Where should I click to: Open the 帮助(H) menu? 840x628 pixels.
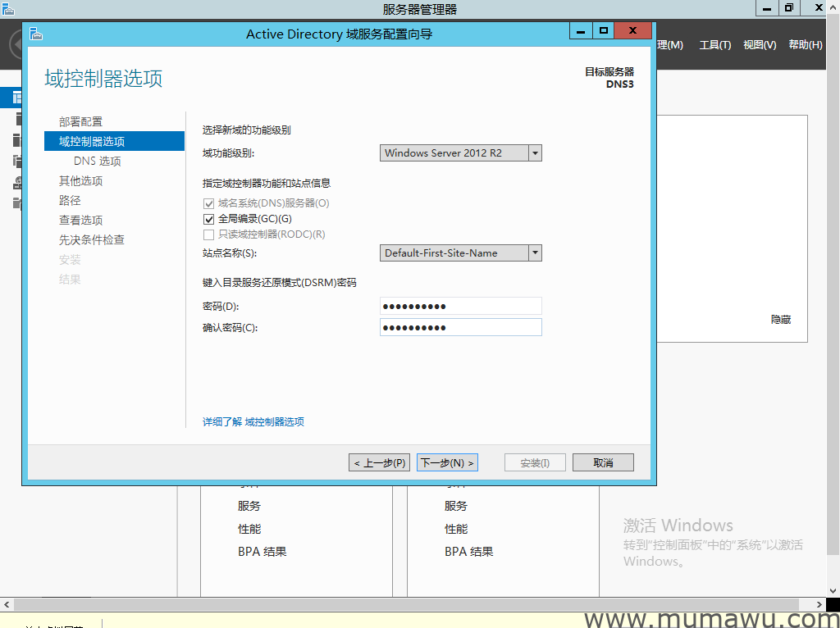click(805, 45)
